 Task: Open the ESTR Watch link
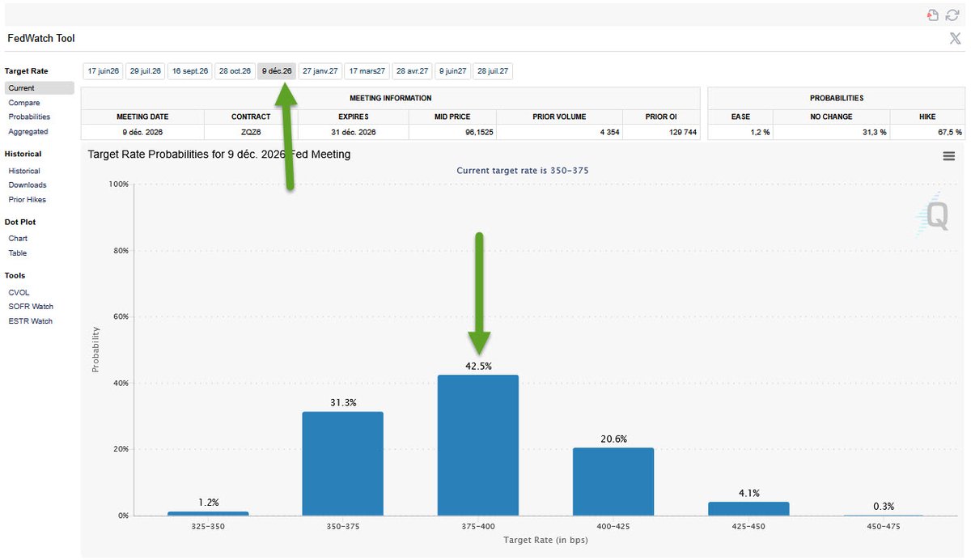pos(31,321)
